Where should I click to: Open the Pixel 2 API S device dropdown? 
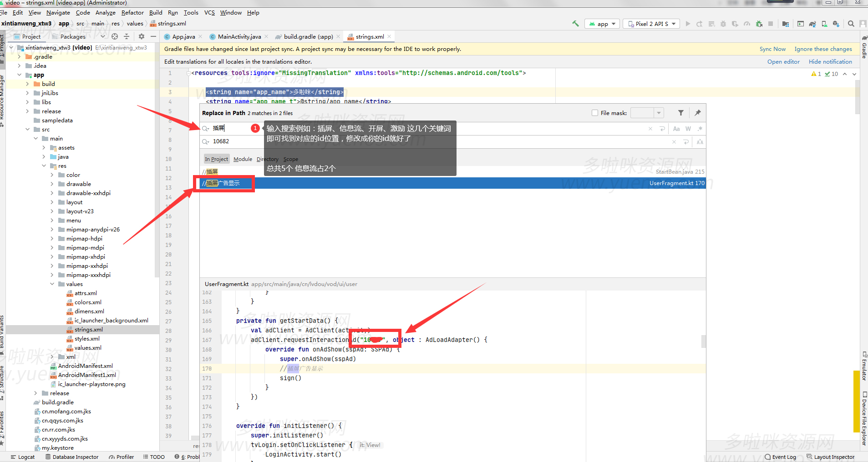651,24
